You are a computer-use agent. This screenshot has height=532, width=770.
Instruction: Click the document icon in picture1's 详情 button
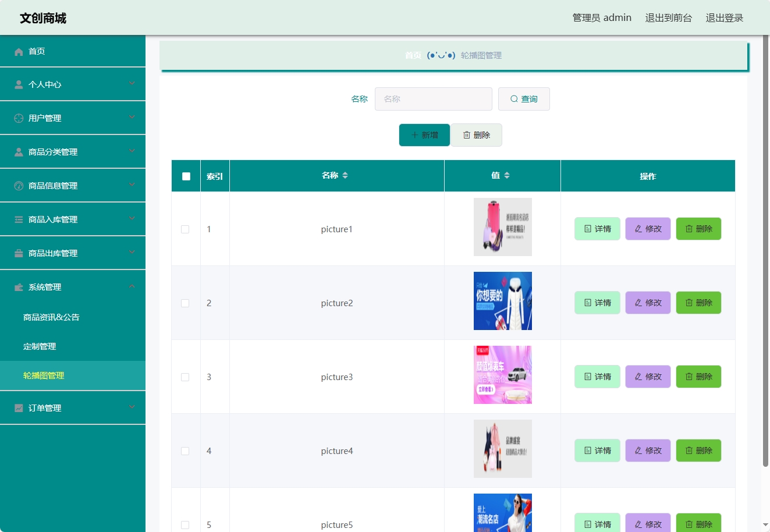click(588, 229)
